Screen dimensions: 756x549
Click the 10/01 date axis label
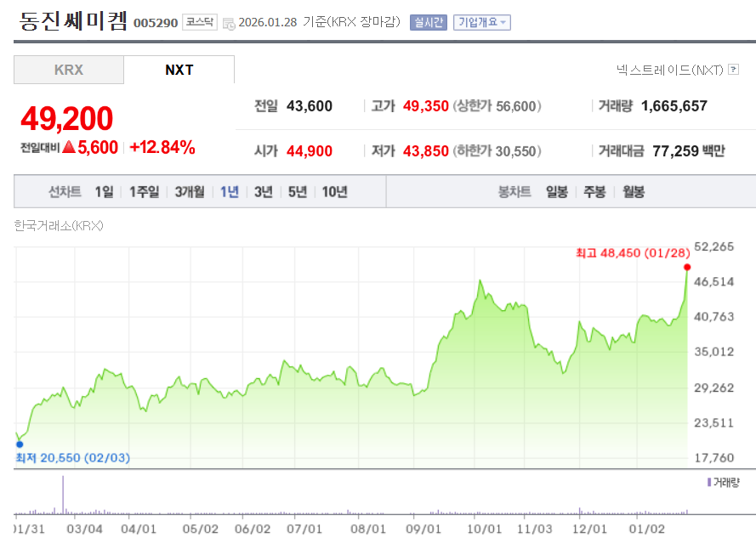click(x=484, y=529)
